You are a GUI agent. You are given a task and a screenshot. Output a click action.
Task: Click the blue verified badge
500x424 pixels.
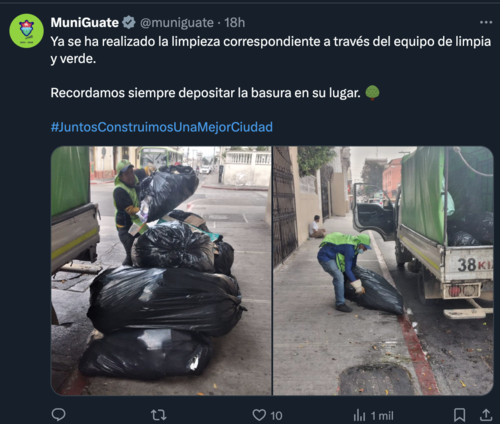pyautogui.click(x=129, y=23)
